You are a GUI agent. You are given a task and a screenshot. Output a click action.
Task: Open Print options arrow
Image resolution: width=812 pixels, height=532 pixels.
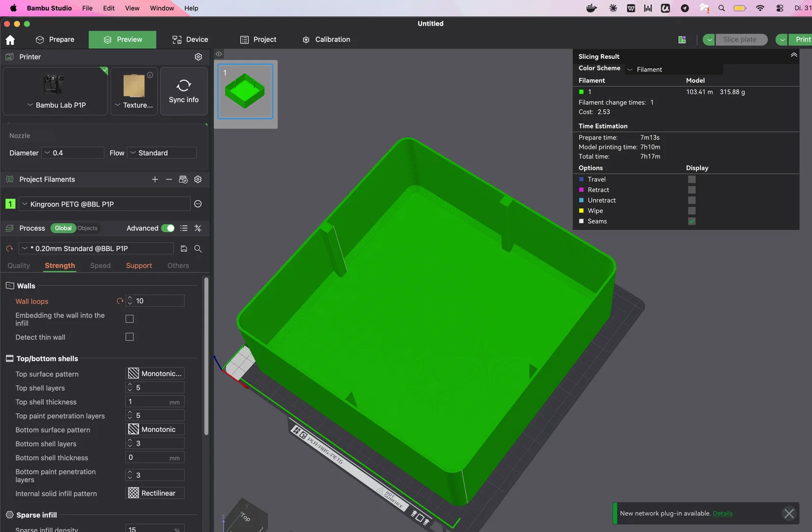click(783, 40)
